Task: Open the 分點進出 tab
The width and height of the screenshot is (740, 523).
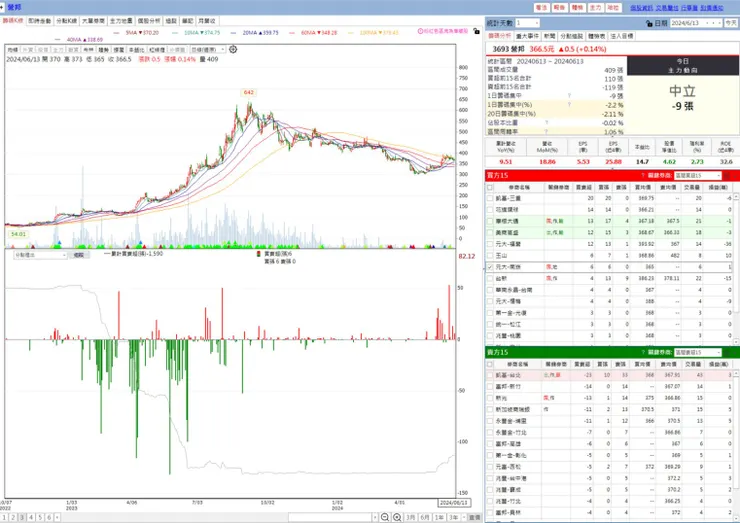Action: click(x=572, y=36)
